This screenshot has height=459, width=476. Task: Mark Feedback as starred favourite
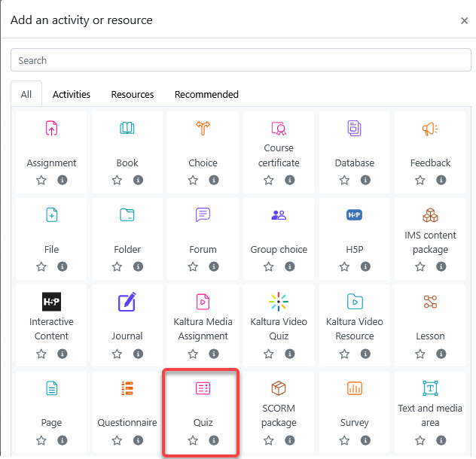click(420, 181)
